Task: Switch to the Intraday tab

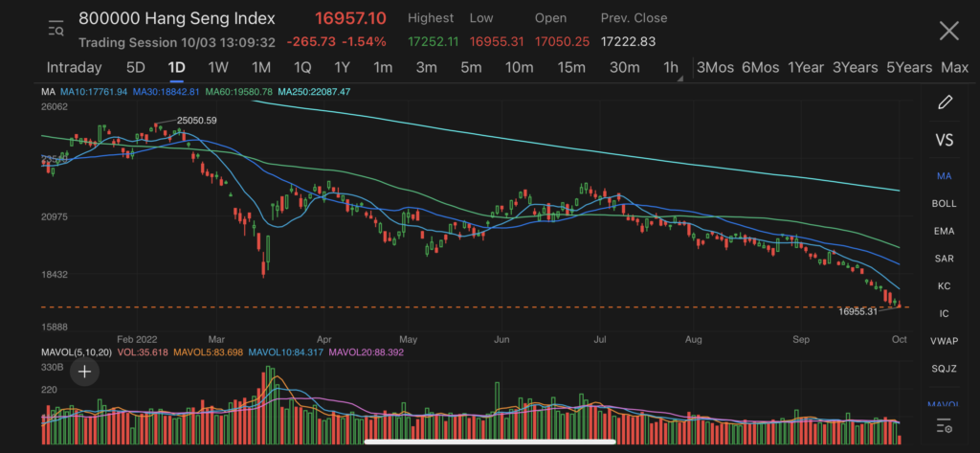Action: (x=74, y=68)
